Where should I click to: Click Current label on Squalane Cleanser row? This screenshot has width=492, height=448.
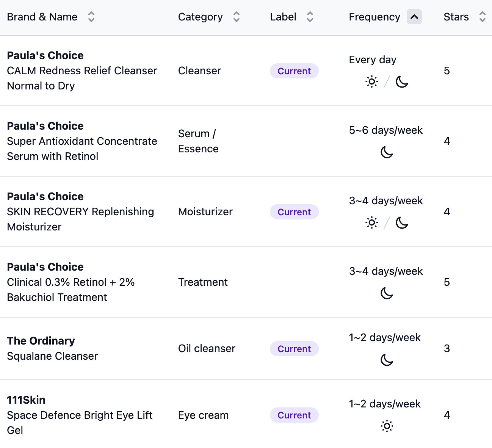pos(294,349)
